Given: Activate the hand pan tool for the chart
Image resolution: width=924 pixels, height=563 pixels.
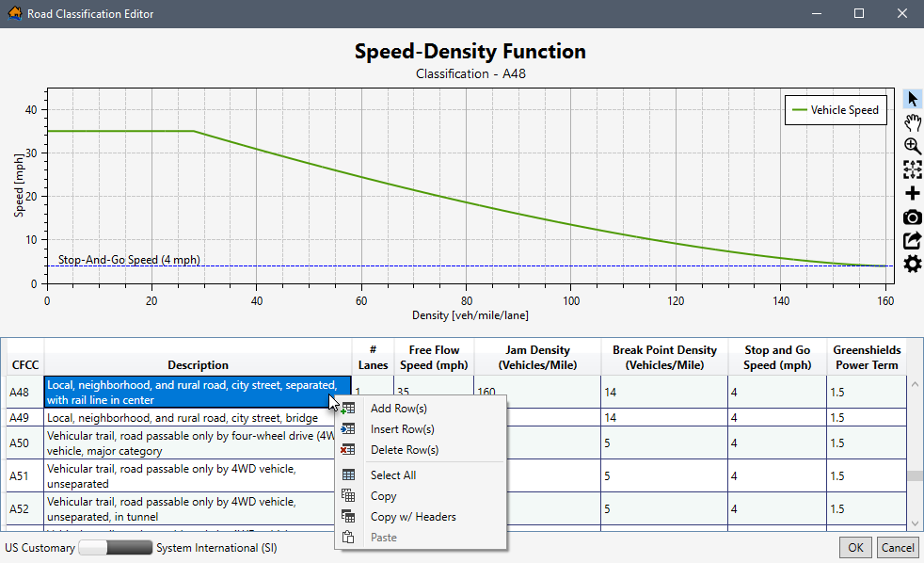Looking at the screenshot, I should tap(911, 121).
